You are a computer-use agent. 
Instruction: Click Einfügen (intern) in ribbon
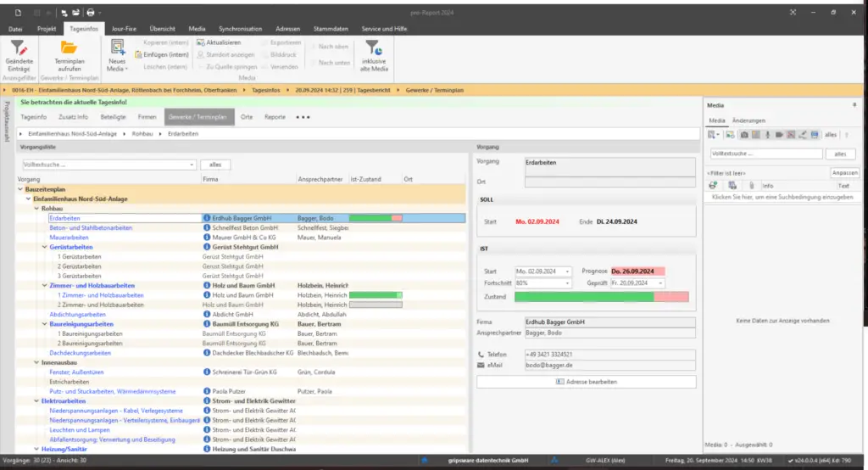162,54
